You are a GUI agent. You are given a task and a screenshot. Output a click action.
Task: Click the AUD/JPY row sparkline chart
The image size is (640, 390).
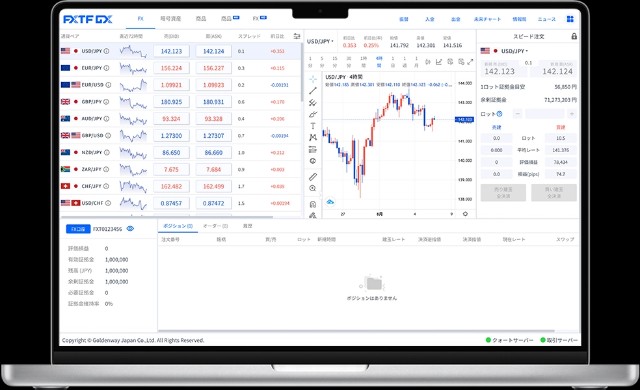pos(133,119)
